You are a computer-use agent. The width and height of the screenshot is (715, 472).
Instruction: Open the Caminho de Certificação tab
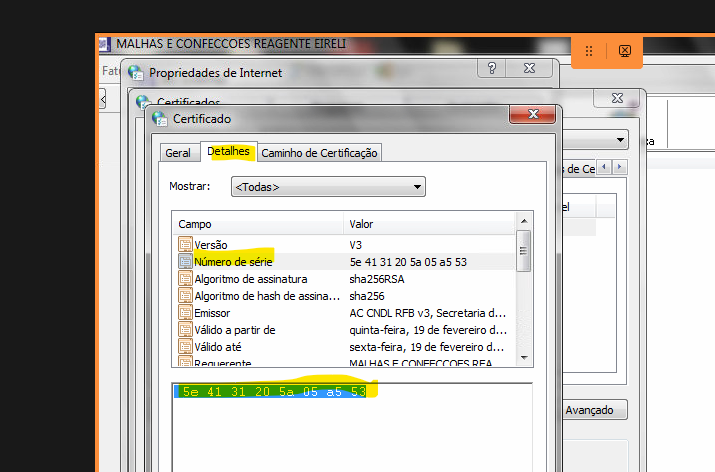[x=319, y=153]
